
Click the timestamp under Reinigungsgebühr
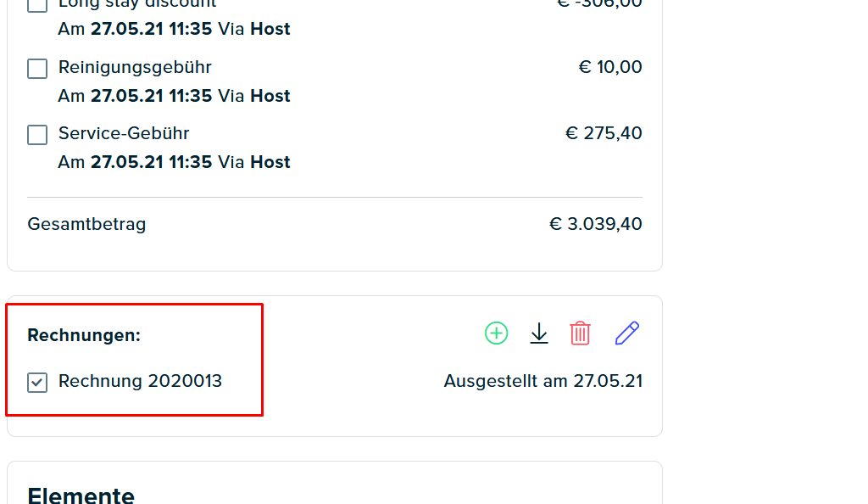[x=151, y=96]
